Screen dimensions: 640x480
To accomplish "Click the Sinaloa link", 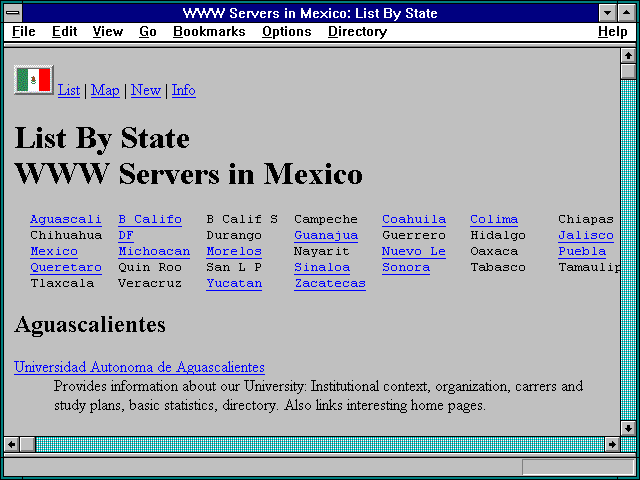I will click(x=322, y=268).
